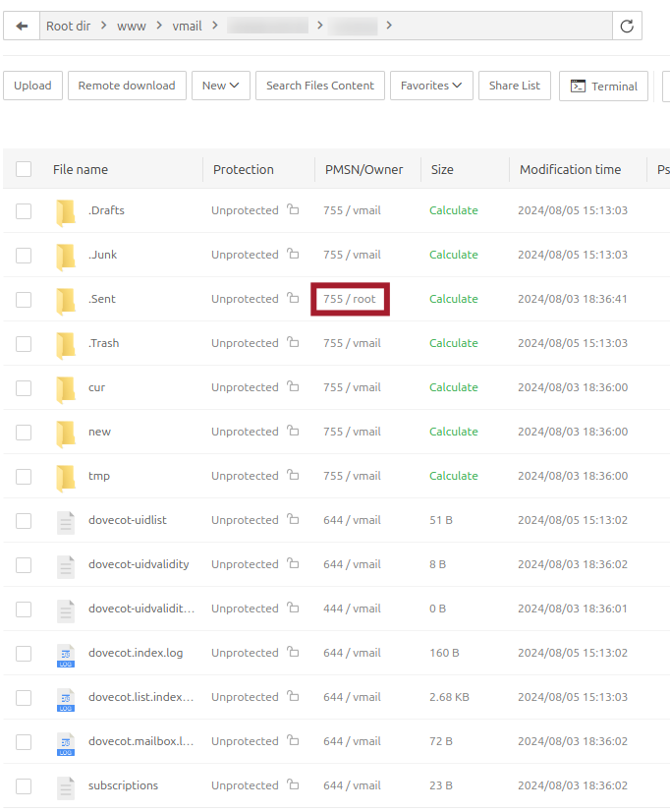Sort by Modification time column header
Screen dimensions: 670x812
[x=570, y=169]
